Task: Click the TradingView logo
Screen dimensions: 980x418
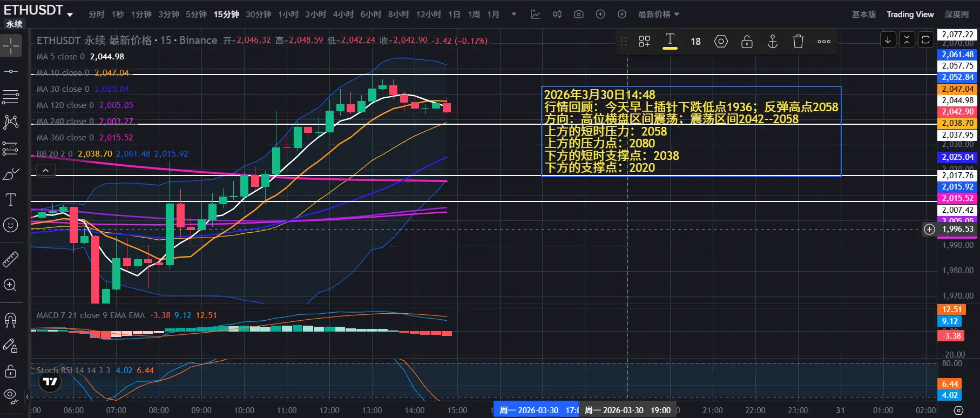Action: tap(50, 382)
